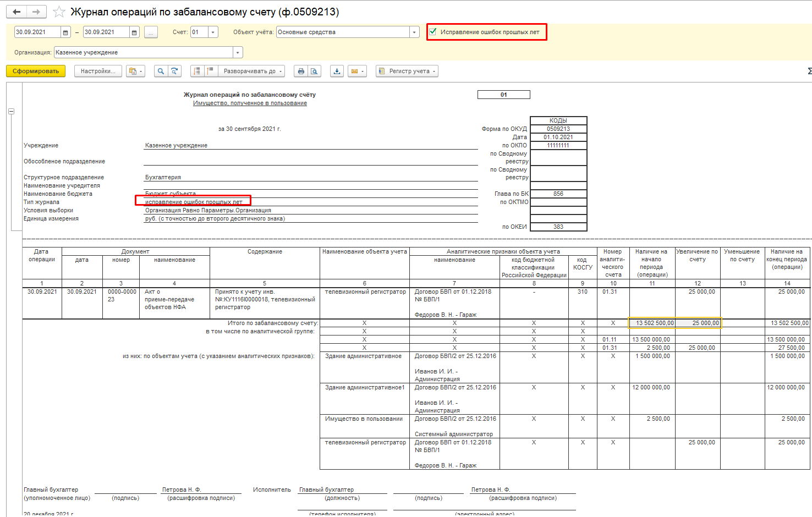Screen dimensions: 812x517
Task: Open print preview icon
Action: (314, 71)
